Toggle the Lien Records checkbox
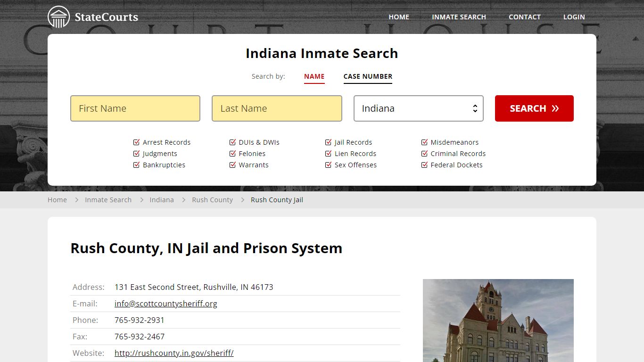This screenshot has width=644, height=362. point(329,154)
